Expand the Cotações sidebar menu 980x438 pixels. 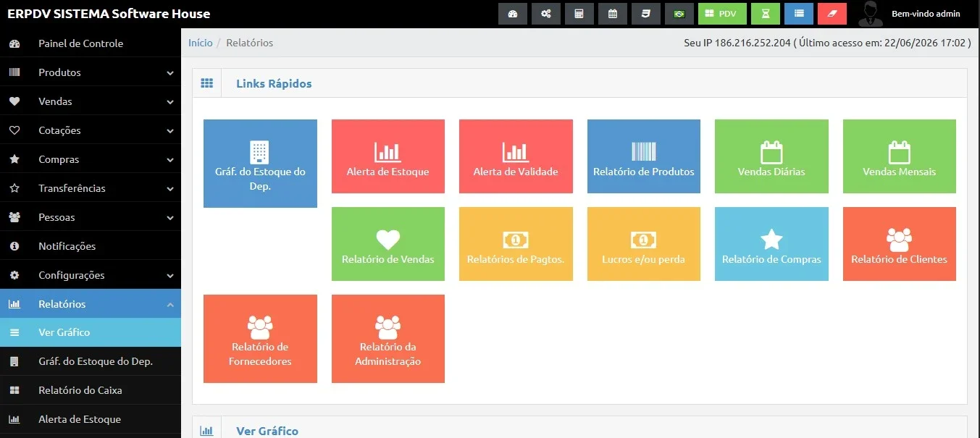pyautogui.click(x=91, y=130)
